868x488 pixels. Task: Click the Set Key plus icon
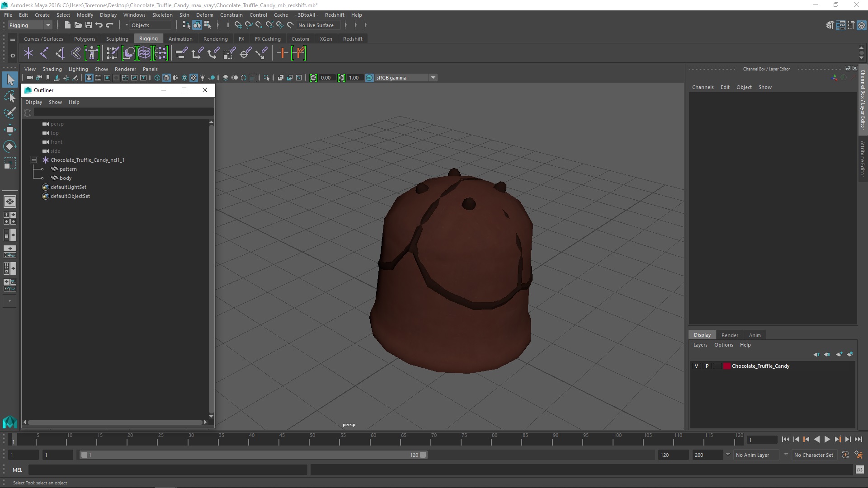click(x=282, y=53)
